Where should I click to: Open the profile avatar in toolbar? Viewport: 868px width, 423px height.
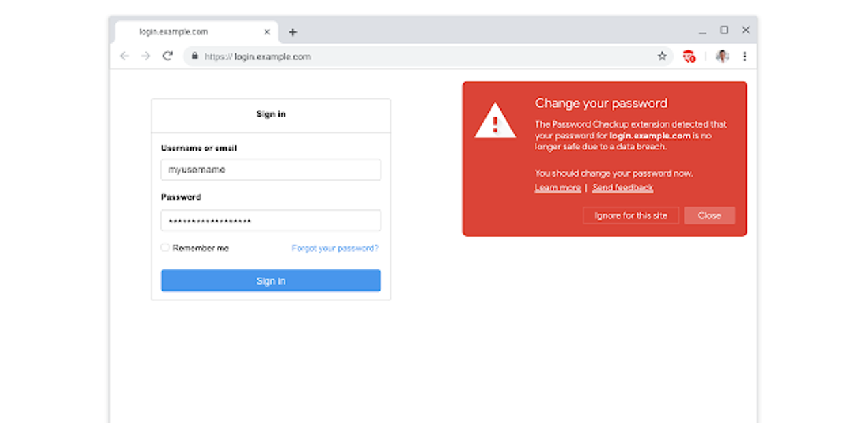pos(722,56)
